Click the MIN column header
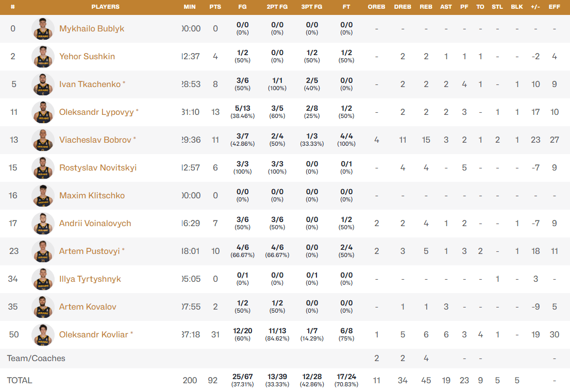570x392 pixels. click(x=190, y=7)
